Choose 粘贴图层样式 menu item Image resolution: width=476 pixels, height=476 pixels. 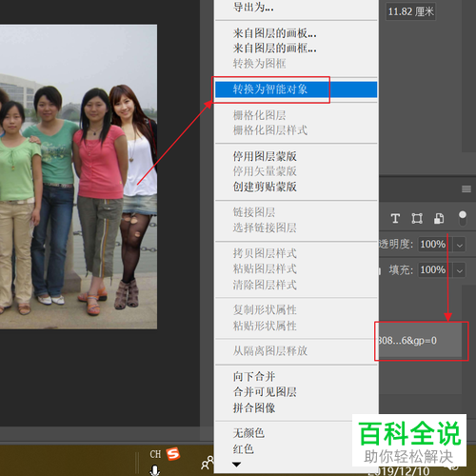click(x=296, y=269)
